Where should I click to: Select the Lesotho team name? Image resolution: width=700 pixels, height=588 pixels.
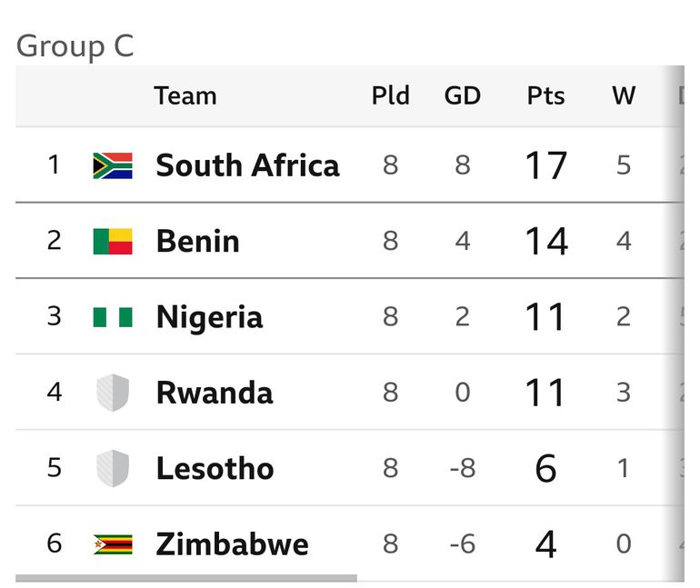215,469
